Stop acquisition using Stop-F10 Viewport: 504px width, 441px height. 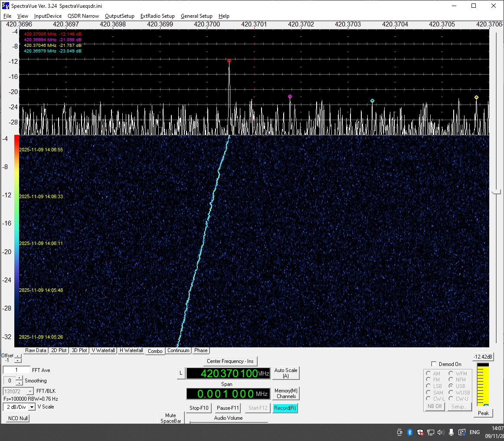[198, 408]
